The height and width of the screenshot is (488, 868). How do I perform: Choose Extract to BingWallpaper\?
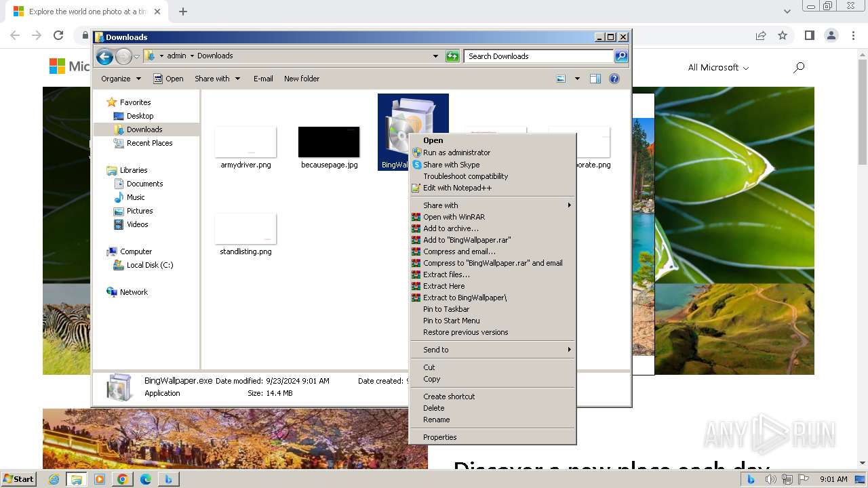click(493, 298)
